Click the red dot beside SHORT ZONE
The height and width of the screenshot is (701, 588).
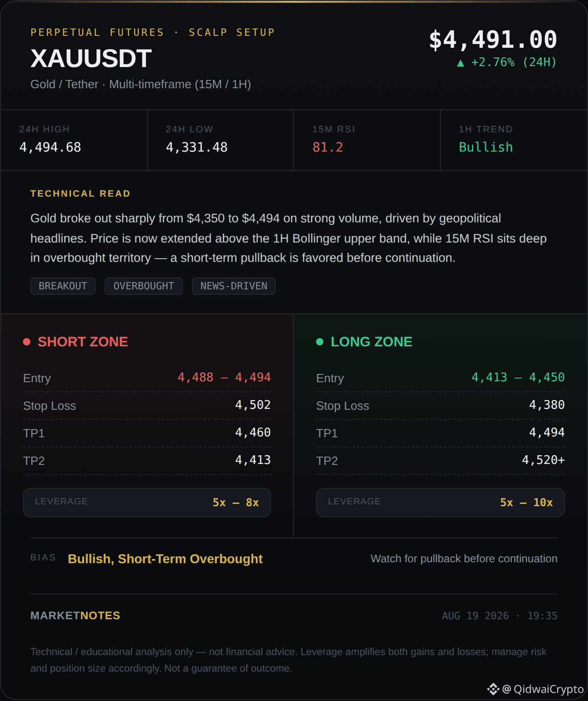[27, 342]
